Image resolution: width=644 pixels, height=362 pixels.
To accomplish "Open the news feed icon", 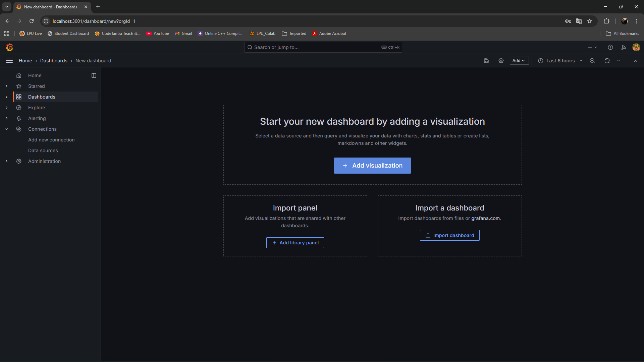I will pyautogui.click(x=624, y=47).
